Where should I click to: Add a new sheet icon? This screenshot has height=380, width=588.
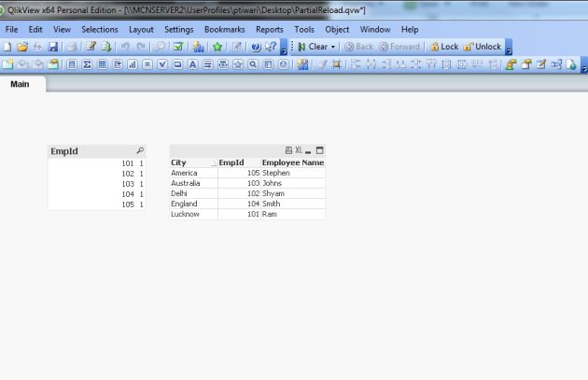(x=7, y=64)
